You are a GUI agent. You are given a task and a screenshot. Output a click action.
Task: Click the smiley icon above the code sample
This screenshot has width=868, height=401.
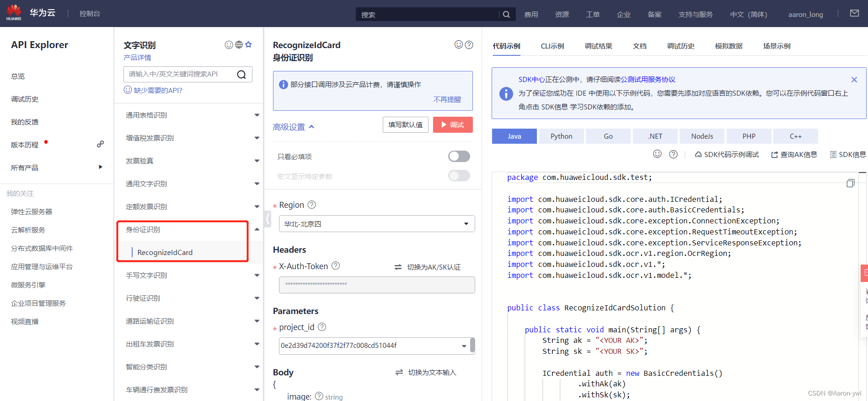[657, 154]
